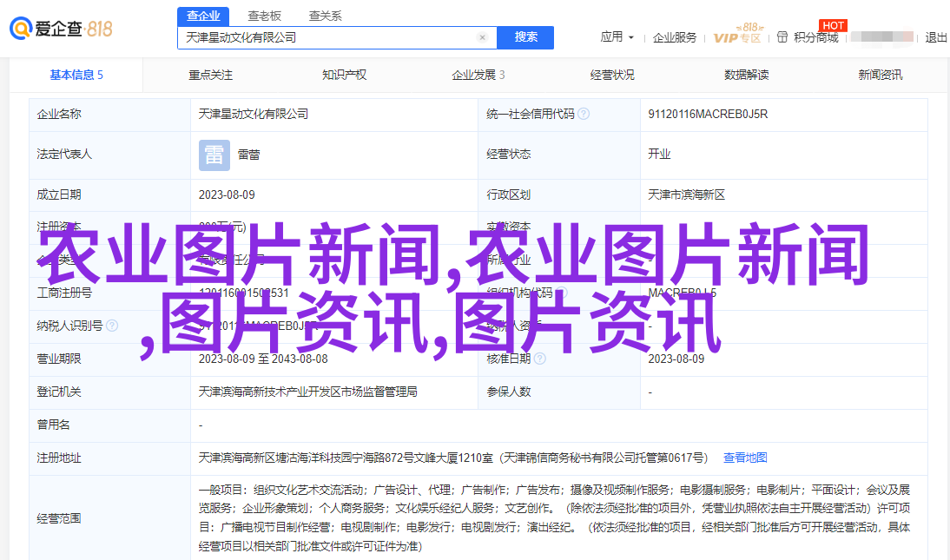Screen dimensions: 950x560
Task: Select the 参保人数 label
Action: [508, 392]
